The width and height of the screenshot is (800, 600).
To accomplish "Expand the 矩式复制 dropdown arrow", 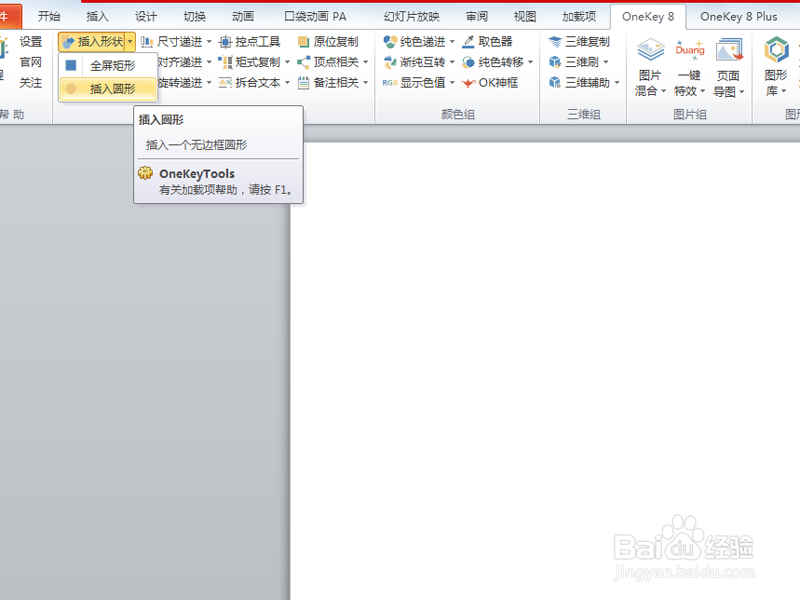I will [287, 62].
